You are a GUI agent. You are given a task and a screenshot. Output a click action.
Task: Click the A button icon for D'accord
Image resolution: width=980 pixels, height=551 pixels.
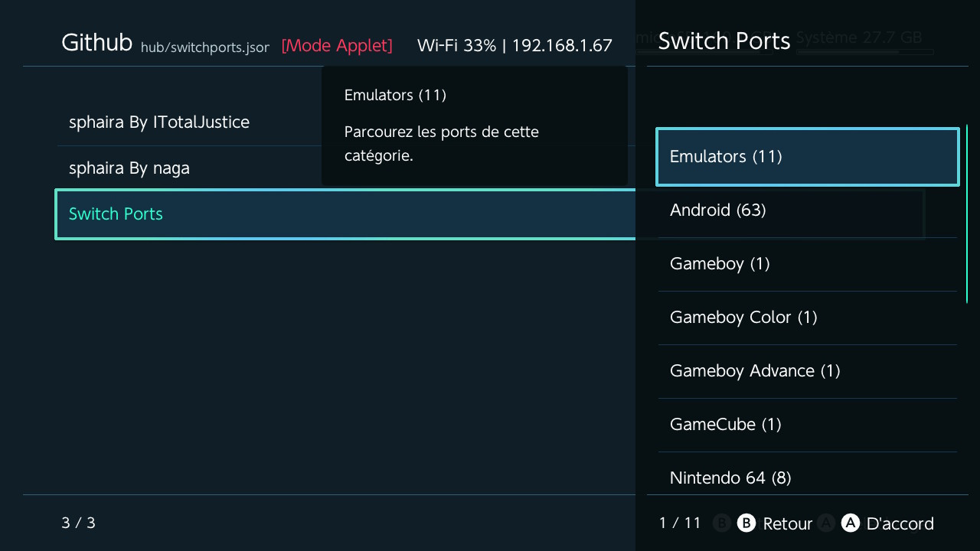pos(850,523)
